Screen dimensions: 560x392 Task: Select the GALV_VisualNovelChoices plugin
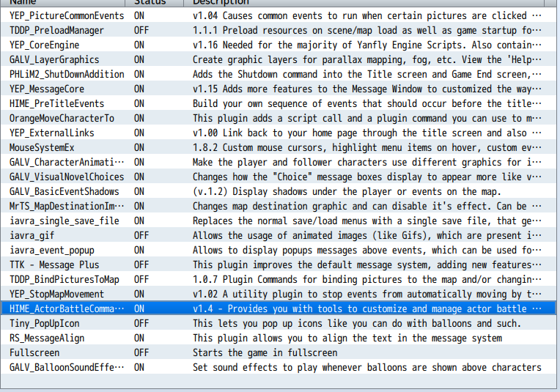coord(67,177)
